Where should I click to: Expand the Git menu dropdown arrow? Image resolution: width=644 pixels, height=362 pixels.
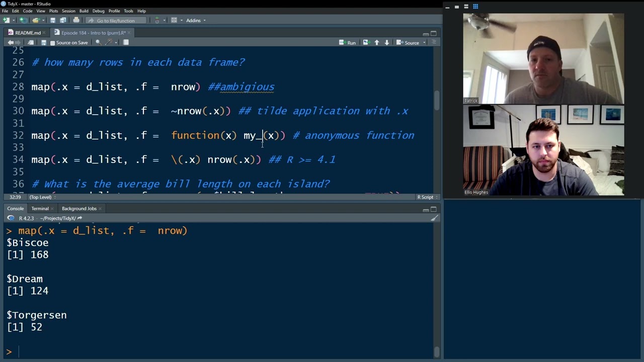pyautogui.click(x=164, y=21)
